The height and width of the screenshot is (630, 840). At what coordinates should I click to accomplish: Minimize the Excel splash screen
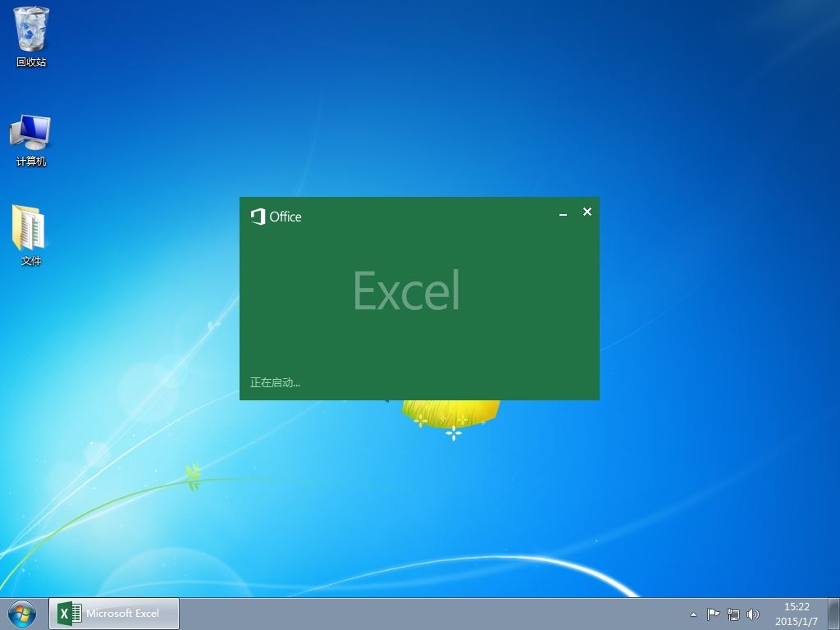(x=563, y=213)
